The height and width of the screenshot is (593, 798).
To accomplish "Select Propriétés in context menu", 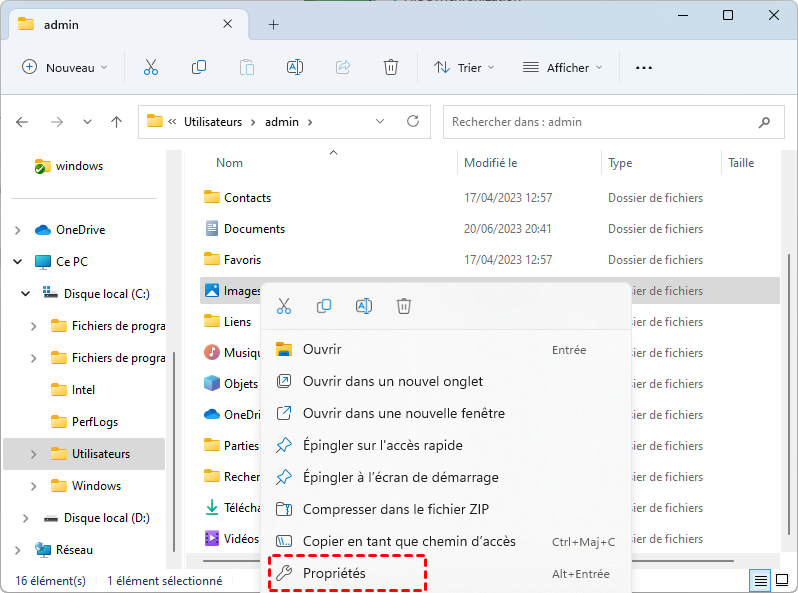I will (335, 573).
